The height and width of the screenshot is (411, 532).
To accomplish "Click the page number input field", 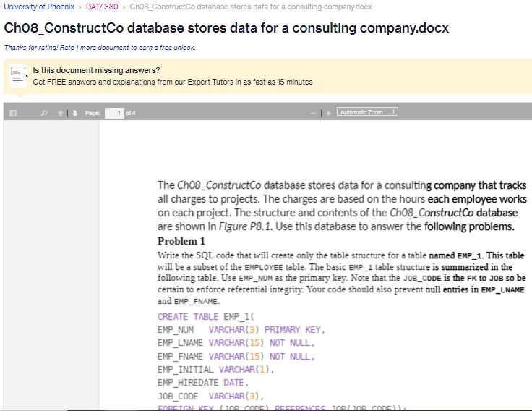I will tap(114, 113).
